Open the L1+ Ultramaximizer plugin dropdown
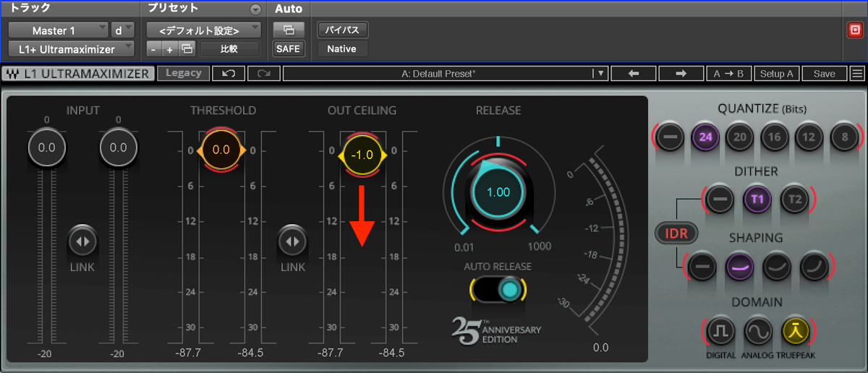The height and width of the screenshot is (373, 868). (71, 49)
